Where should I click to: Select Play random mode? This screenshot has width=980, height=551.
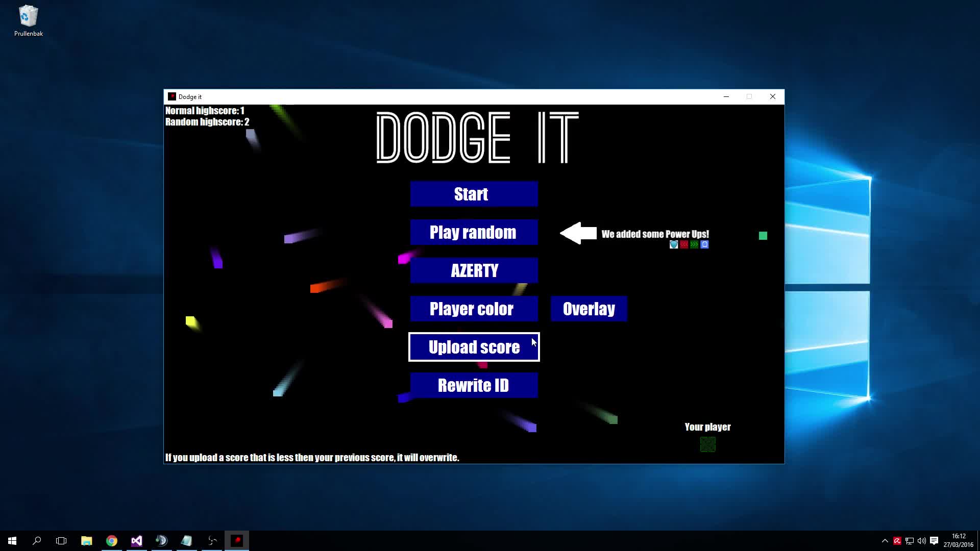tap(474, 232)
